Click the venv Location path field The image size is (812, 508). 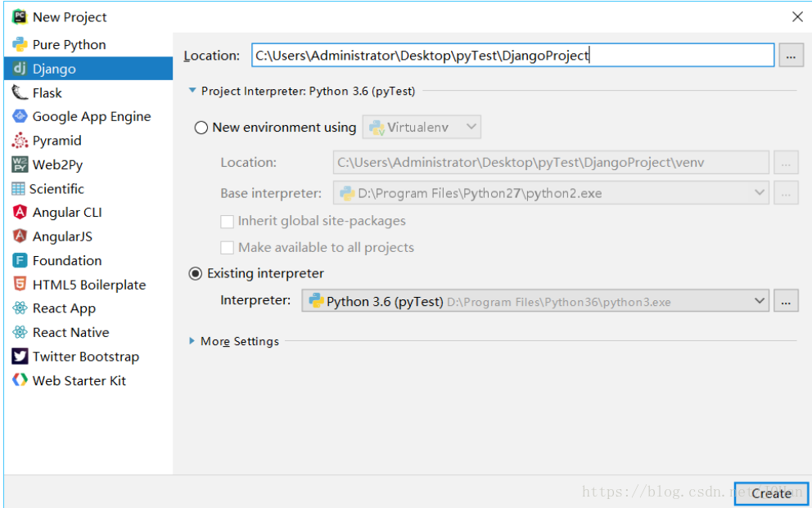551,163
